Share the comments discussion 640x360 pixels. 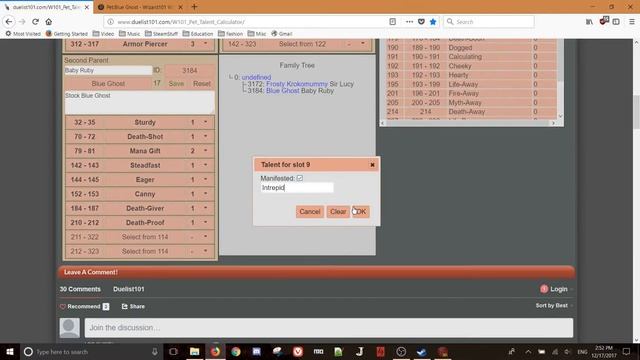(x=133, y=306)
